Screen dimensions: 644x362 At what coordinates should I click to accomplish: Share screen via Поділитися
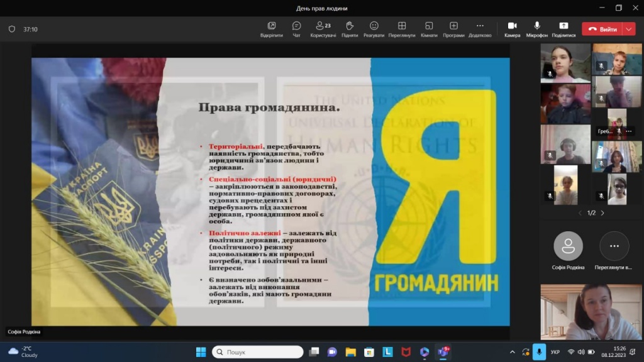click(563, 29)
